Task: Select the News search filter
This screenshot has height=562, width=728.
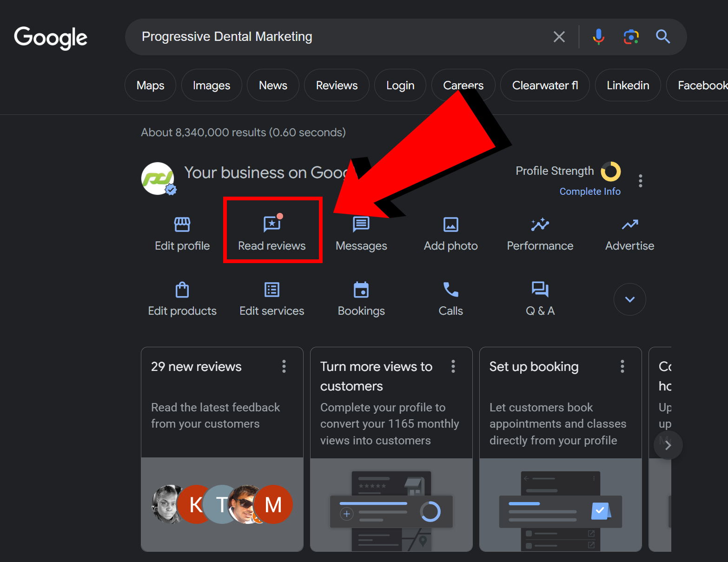Action: [273, 85]
